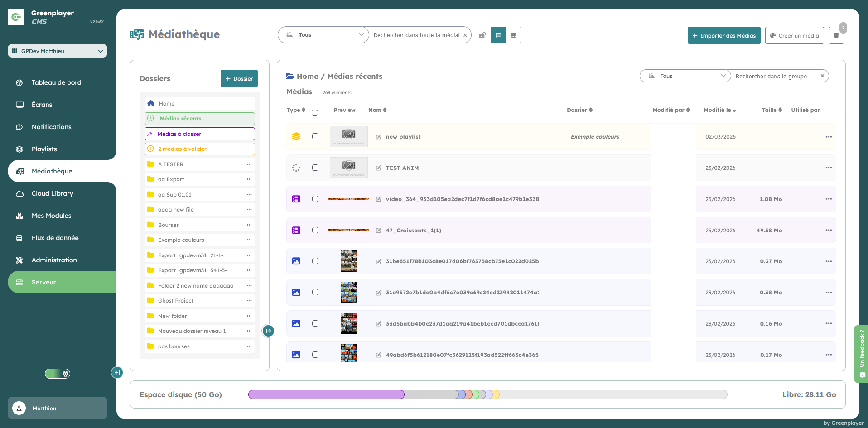This screenshot has height=428, width=868.
Task: Go to Playlists in sidebar
Action: 44,149
